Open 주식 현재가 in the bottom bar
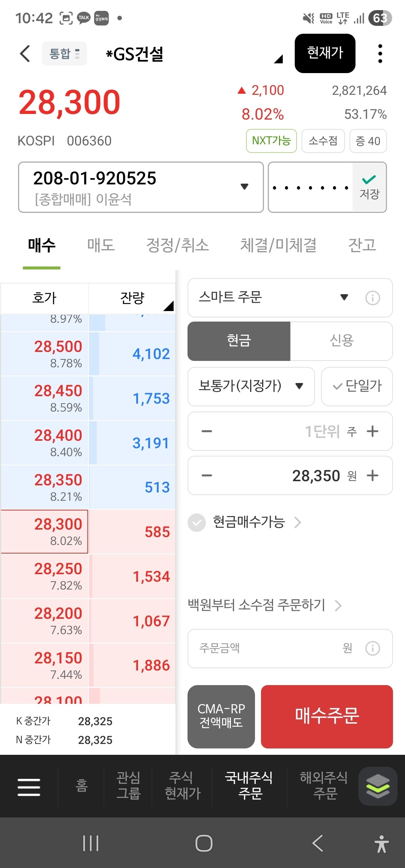The image size is (405, 868). pyautogui.click(x=183, y=786)
